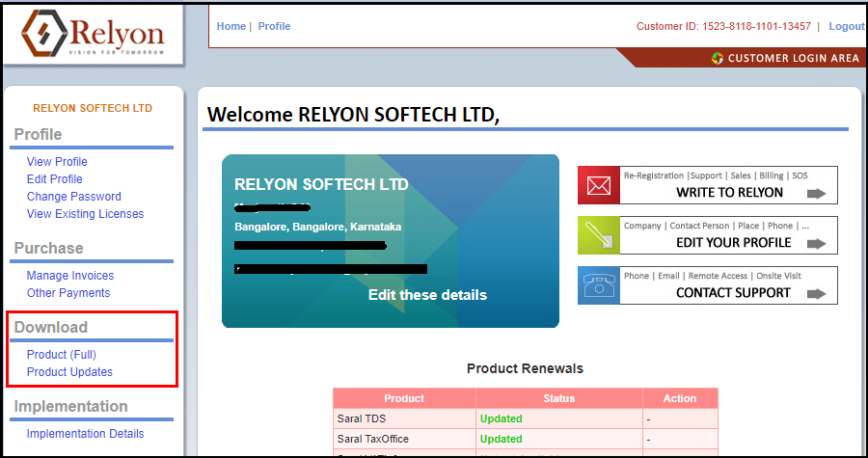Image resolution: width=868 pixels, height=458 pixels.
Task: Open the Home menu item
Action: click(x=231, y=26)
